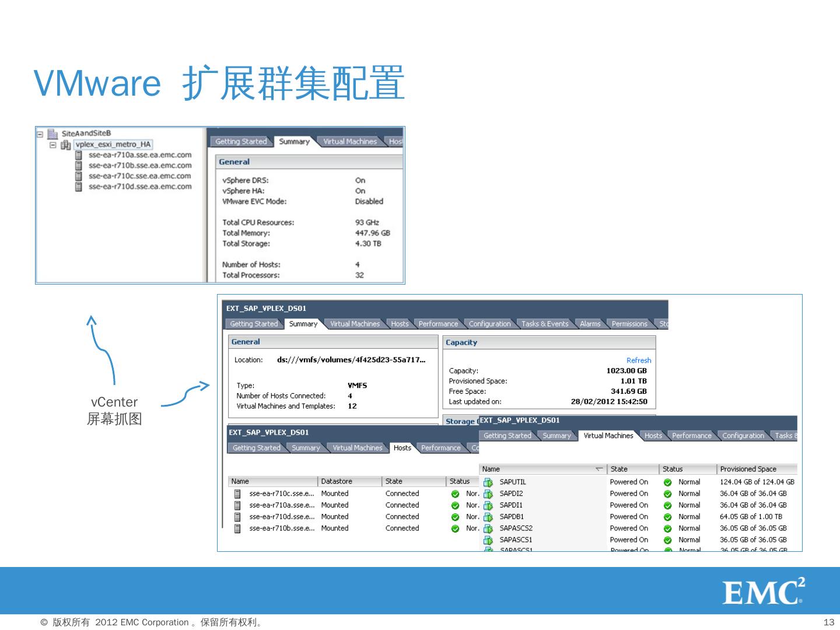
Task: Open the Alarms tab
Action: [590, 324]
